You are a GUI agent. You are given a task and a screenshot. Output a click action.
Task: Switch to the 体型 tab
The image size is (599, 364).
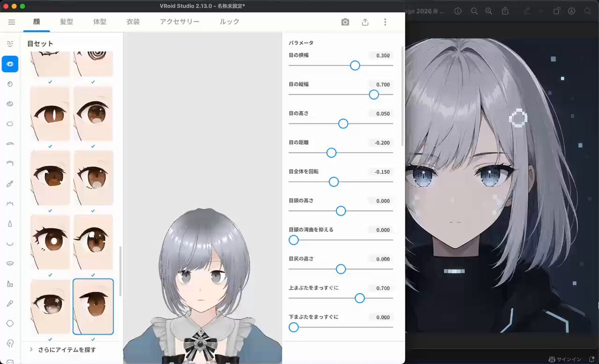point(100,22)
